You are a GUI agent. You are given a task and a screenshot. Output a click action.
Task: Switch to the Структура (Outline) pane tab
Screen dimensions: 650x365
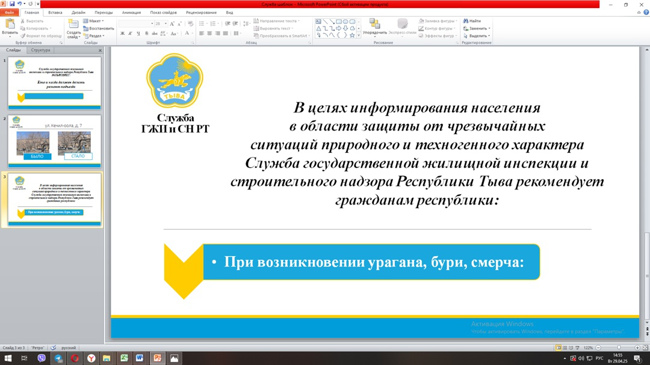(41, 50)
